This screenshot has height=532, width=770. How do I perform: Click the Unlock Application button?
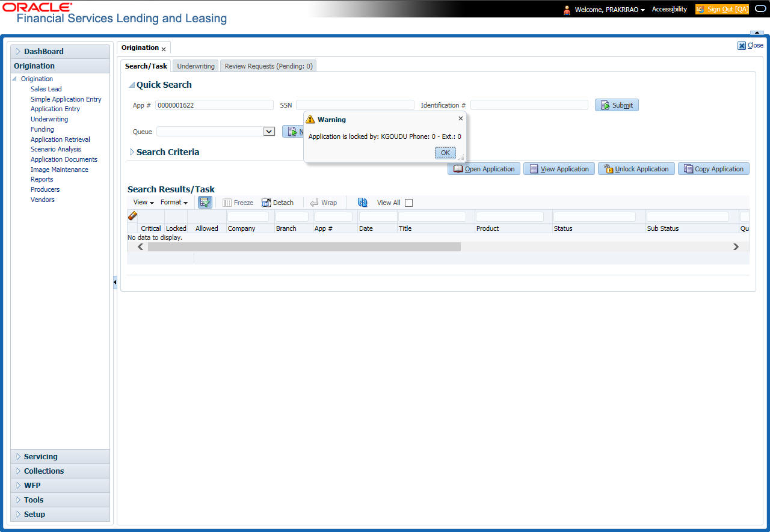(636, 169)
